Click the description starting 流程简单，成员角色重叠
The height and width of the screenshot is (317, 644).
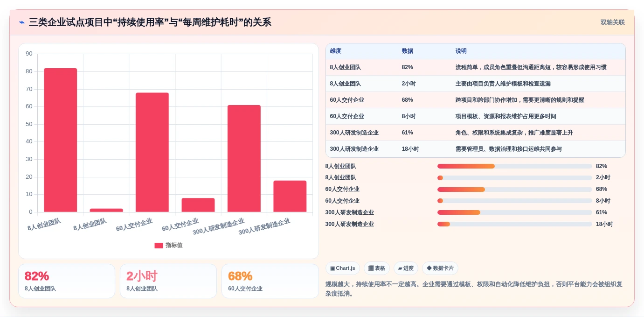pyautogui.click(x=531, y=67)
